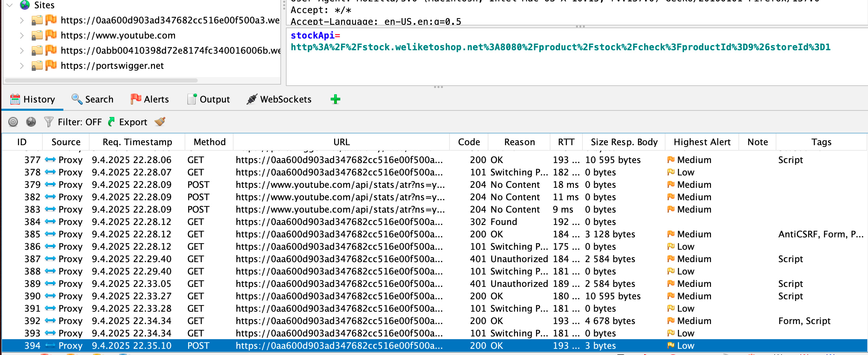Toggle show only in-scope URLs target button
This screenshot has height=355, width=868.
13,122
